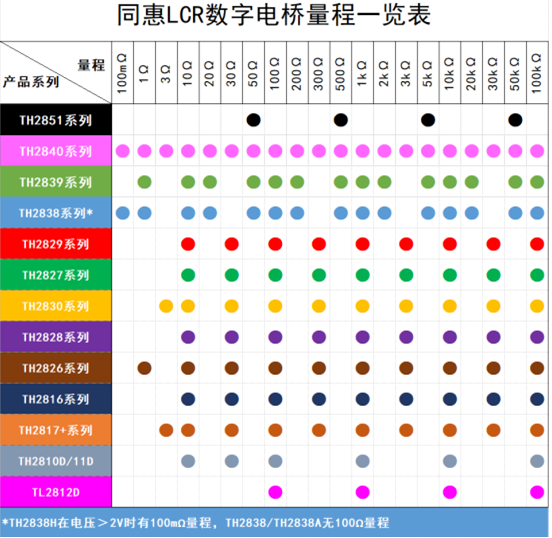Click the pink dot under 100mΩ in TH2840 row

(123, 151)
